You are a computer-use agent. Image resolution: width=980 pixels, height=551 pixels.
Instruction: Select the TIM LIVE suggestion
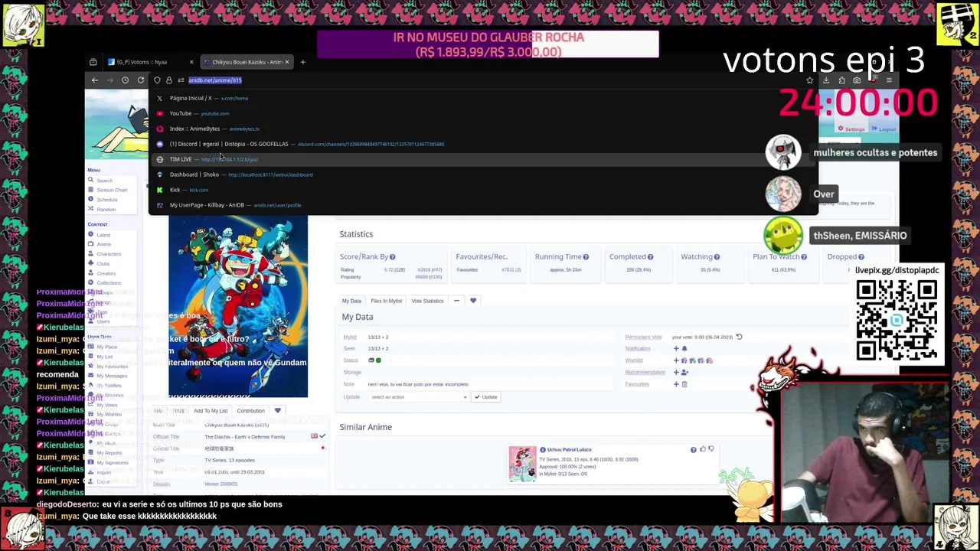click(x=482, y=159)
